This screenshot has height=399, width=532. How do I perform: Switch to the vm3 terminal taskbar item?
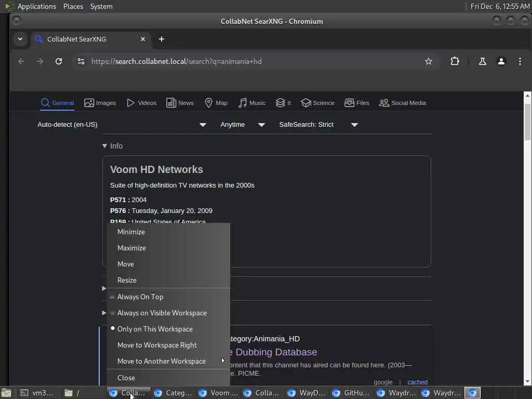click(37, 393)
